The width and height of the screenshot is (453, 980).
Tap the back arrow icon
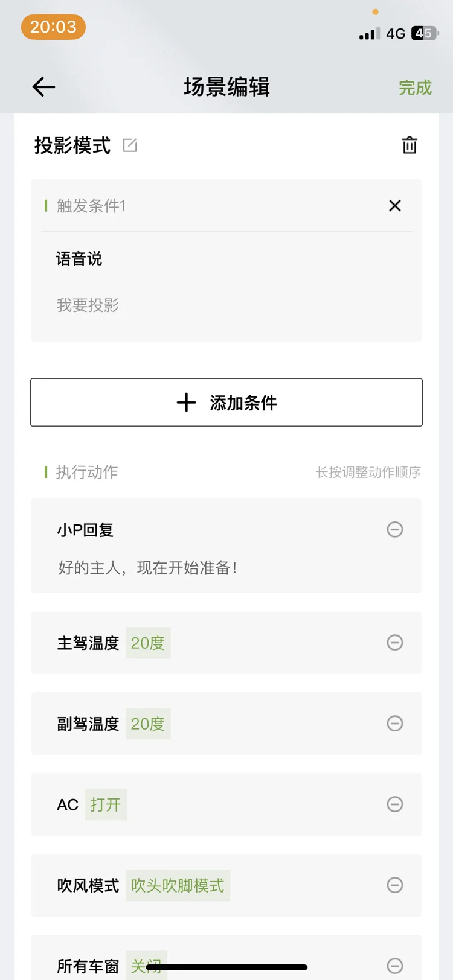pyautogui.click(x=43, y=87)
